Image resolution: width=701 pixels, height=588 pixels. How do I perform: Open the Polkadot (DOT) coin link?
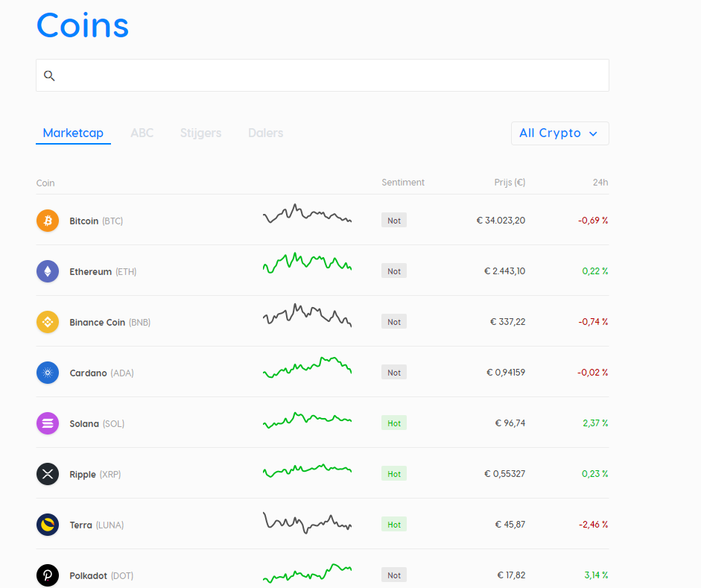pyautogui.click(x=101, y=575)
